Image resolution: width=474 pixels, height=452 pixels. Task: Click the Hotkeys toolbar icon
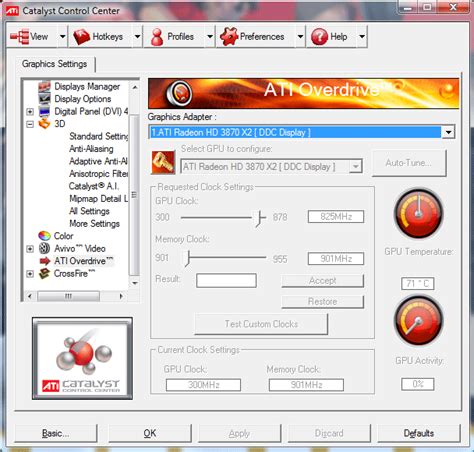pos(81,36)
